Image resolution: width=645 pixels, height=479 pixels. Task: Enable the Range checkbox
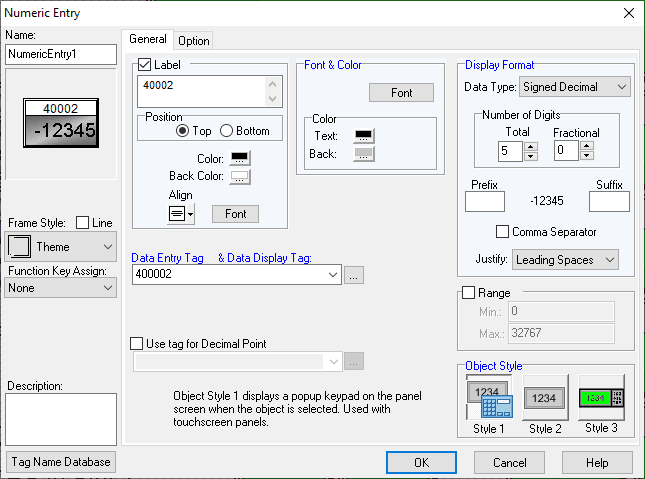[468, 293]
